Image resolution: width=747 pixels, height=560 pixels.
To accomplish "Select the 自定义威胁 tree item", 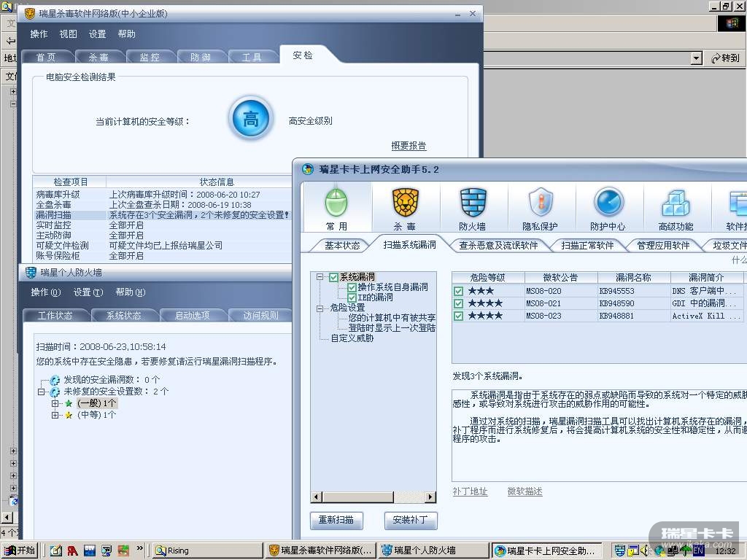I will coord(352,338).
